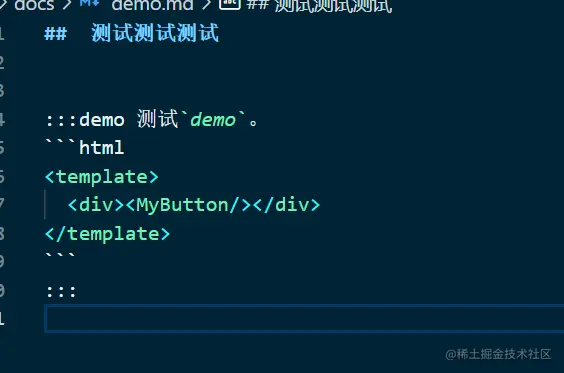
Task: Click the chevron between docs and demo.md
Action: [67, 5]
